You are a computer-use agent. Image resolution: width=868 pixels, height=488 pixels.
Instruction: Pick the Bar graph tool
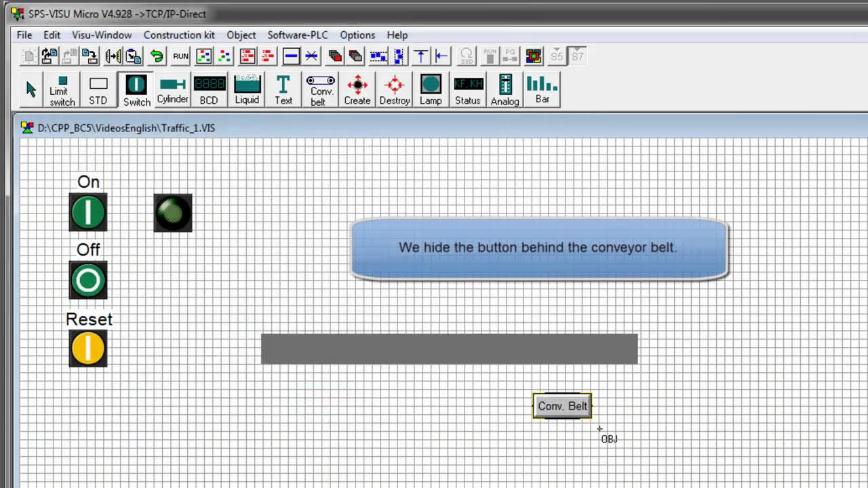tap(542, 90)
